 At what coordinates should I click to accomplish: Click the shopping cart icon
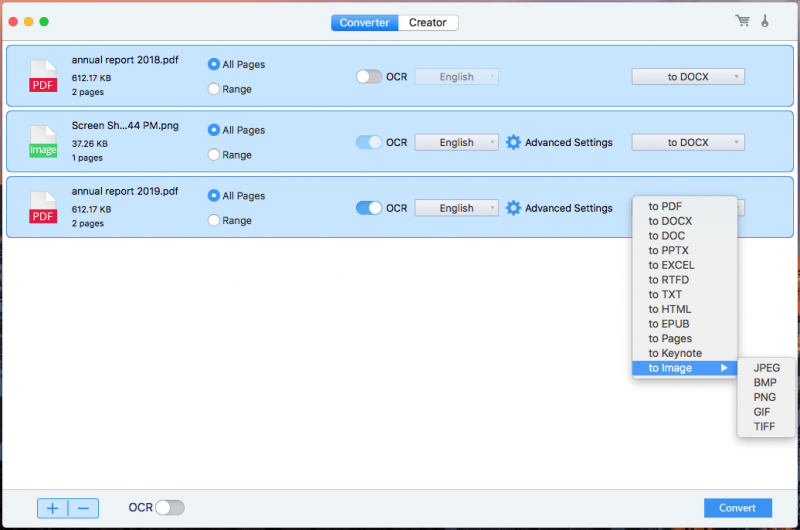coord(742,21)
